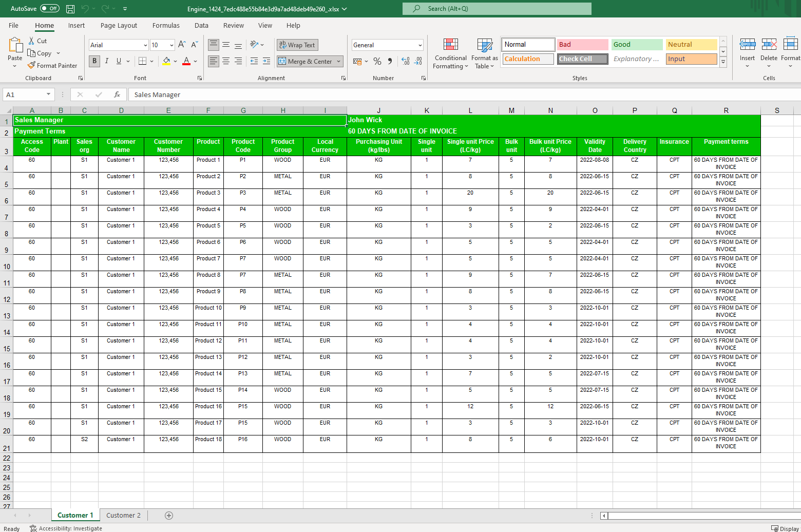Toggle underline formatting
The image size is (801, 532).
tap(118, 61)
